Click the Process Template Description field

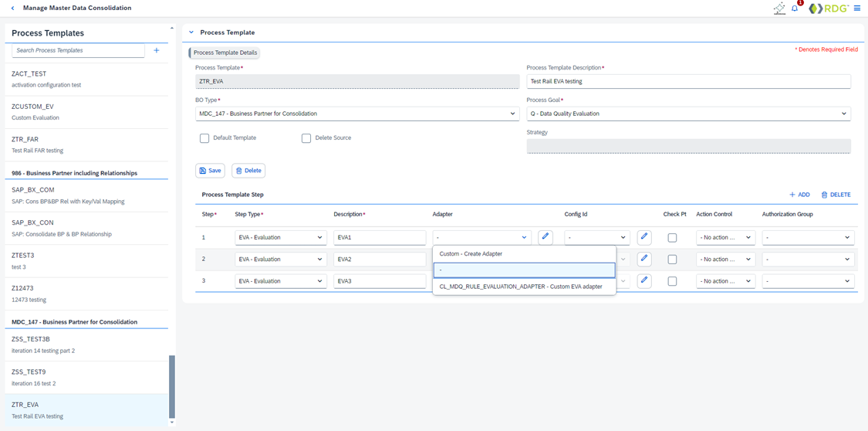688,81
